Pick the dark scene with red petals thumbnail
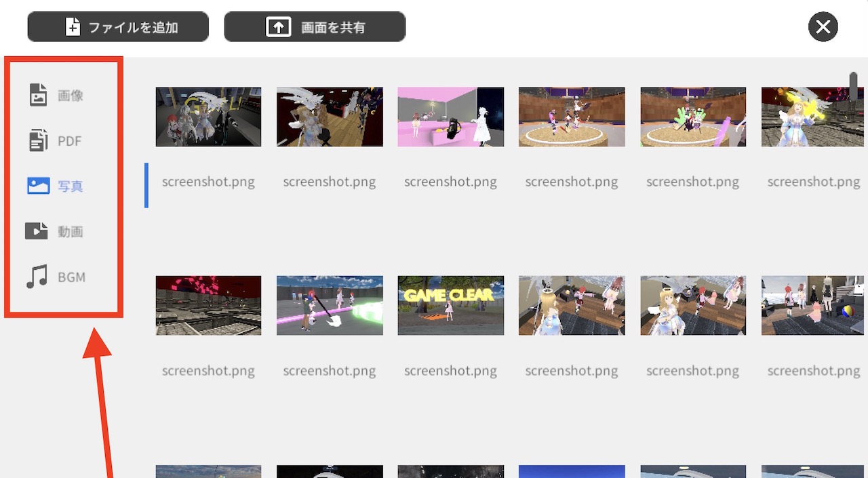The image size is (868, 478). [208, 305]
